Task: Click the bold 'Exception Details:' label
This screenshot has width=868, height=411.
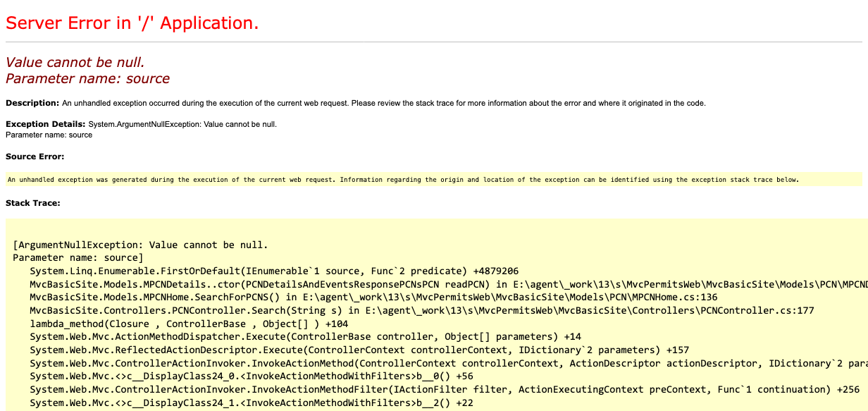Action: pyautogui.click(x=45, y=124)
